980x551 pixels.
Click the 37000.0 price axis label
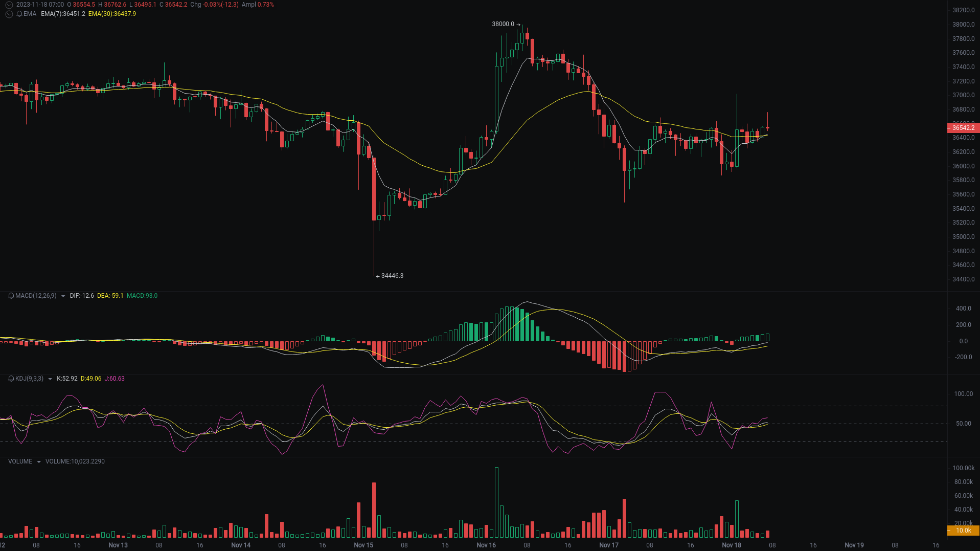click(x=964, y=95)
